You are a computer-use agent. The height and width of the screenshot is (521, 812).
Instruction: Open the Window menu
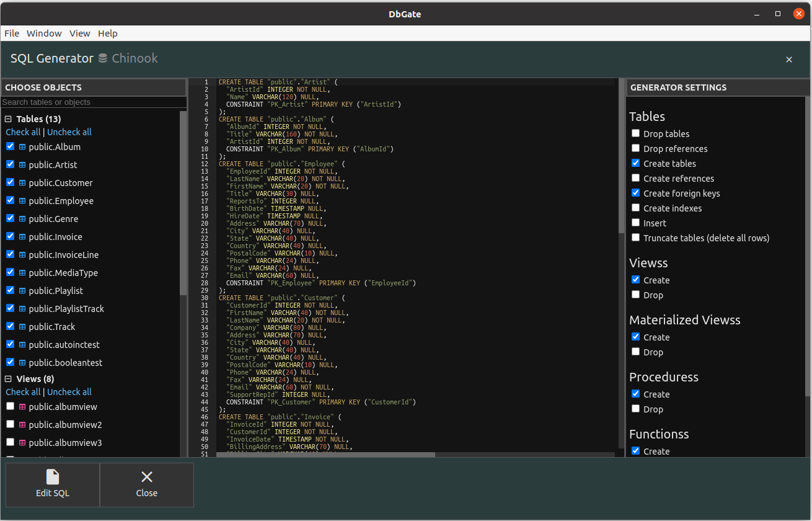coord(44,33)
